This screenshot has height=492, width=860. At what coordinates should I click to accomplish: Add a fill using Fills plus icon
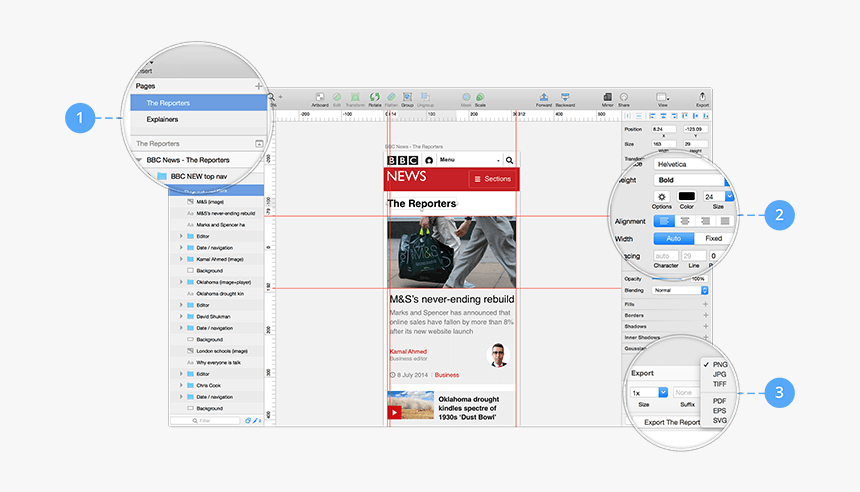tap(705, 304)
